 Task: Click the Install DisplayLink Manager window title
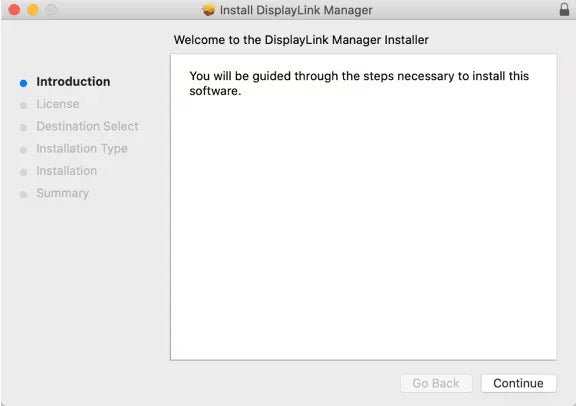[x=296, y=10]
